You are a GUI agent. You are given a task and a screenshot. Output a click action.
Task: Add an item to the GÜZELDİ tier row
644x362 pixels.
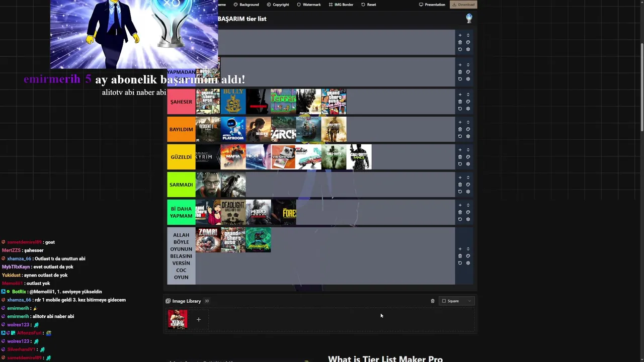[460, 150]
